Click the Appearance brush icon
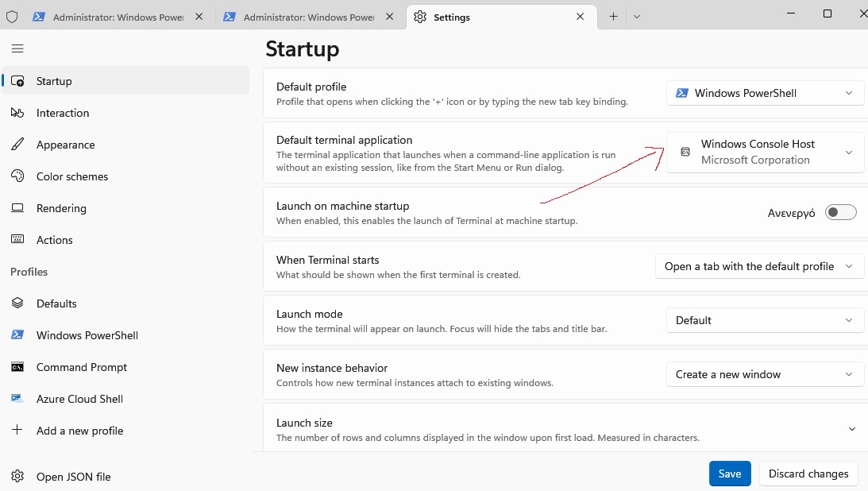 (17, 145)
